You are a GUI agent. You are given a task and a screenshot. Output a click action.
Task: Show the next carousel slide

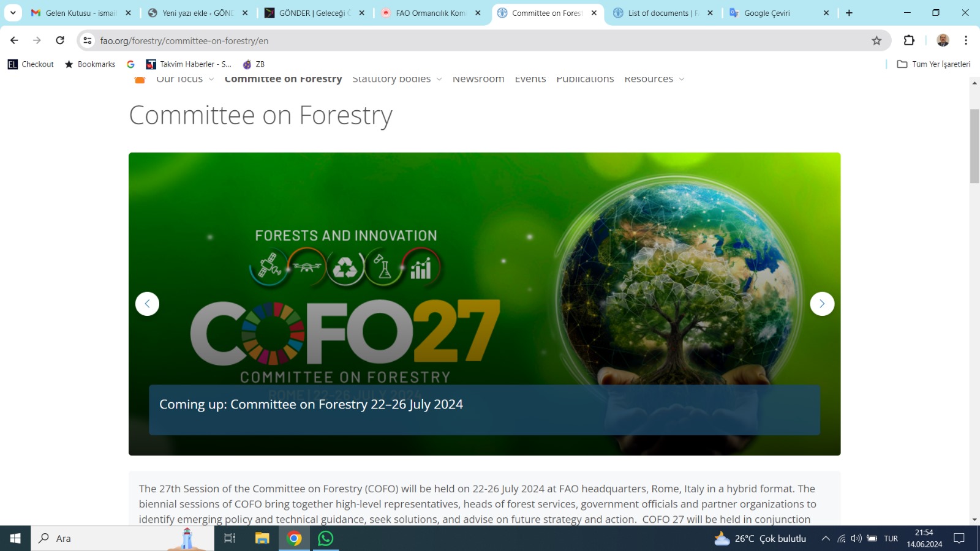(822, 304)
